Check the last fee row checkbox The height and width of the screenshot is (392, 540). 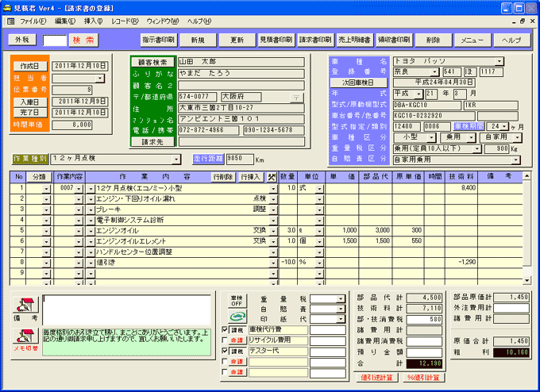225,372
